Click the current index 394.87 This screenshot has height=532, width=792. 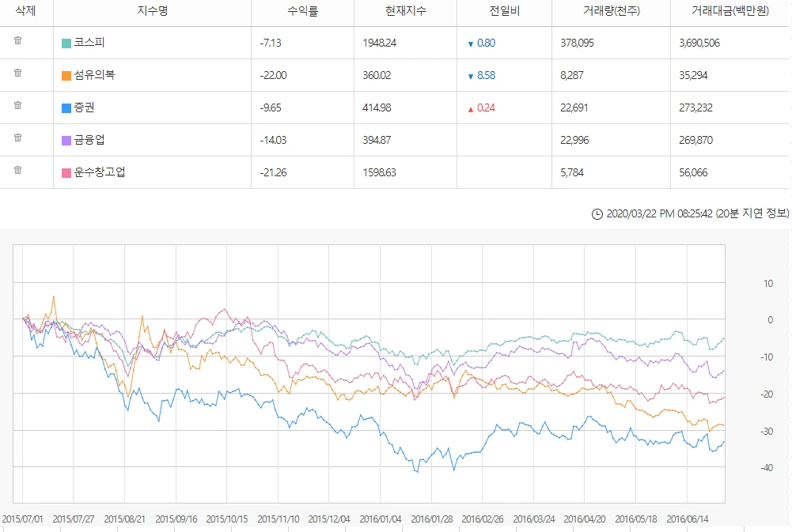point(377,140)
